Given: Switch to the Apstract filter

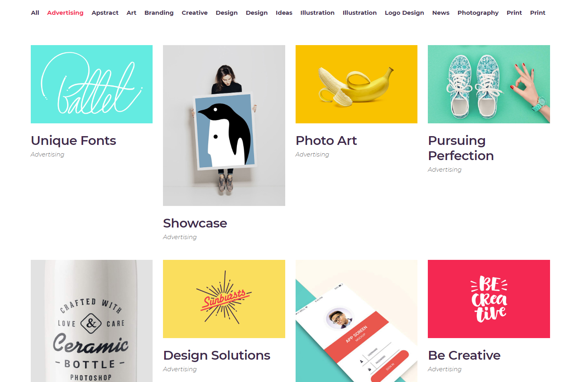Looking at the screenshot, I should coord(105,13).
